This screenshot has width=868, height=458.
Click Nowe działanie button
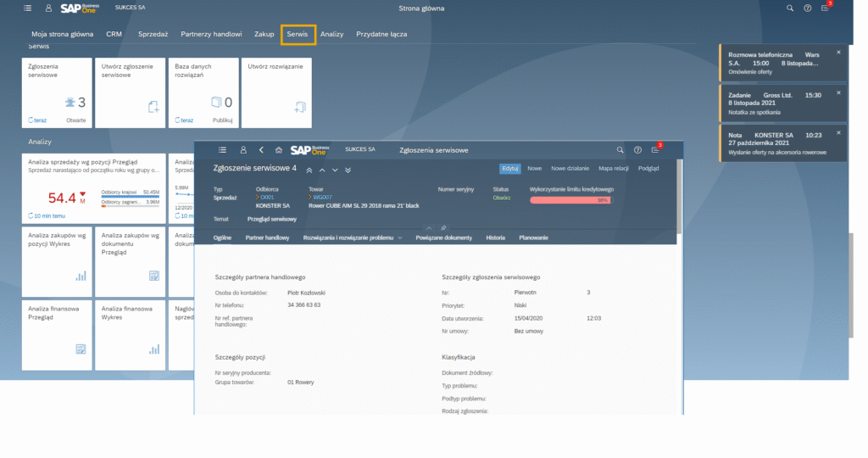tap(570, 169)
